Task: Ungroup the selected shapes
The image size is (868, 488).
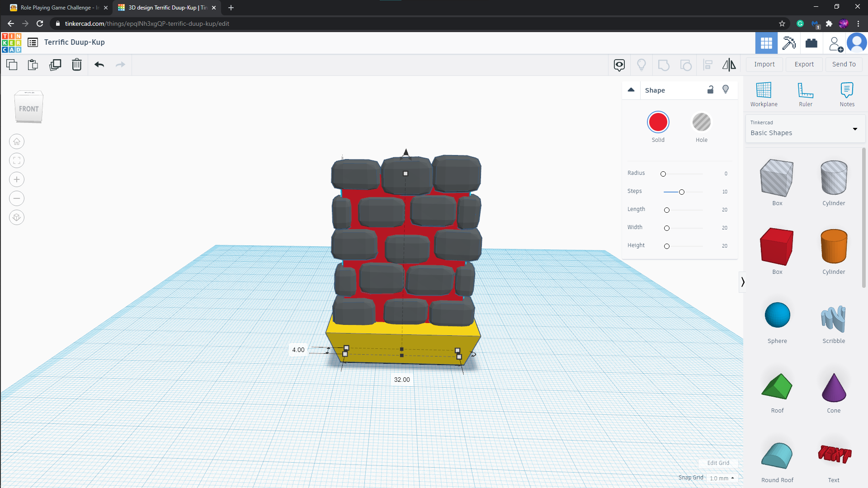Action: (x=686, y=65)
